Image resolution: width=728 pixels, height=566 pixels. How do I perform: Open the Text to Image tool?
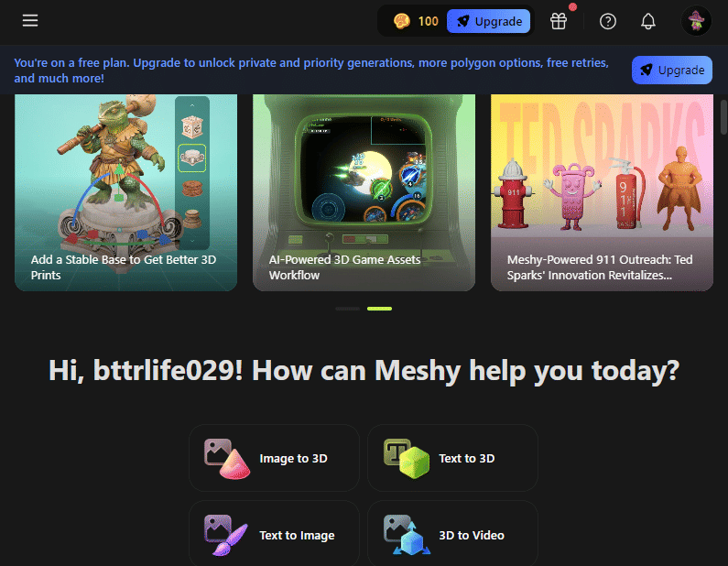pyautogui.click(x=274, y=535)
